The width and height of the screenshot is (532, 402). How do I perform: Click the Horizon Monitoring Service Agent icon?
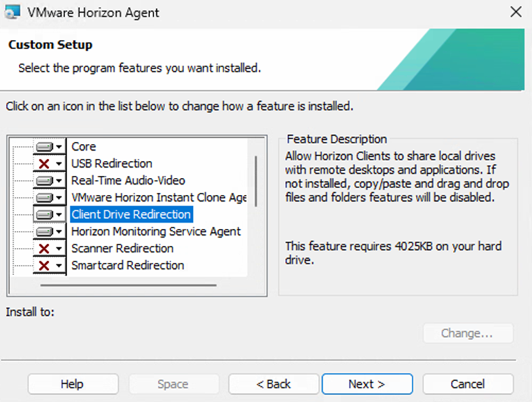(45, 232)
